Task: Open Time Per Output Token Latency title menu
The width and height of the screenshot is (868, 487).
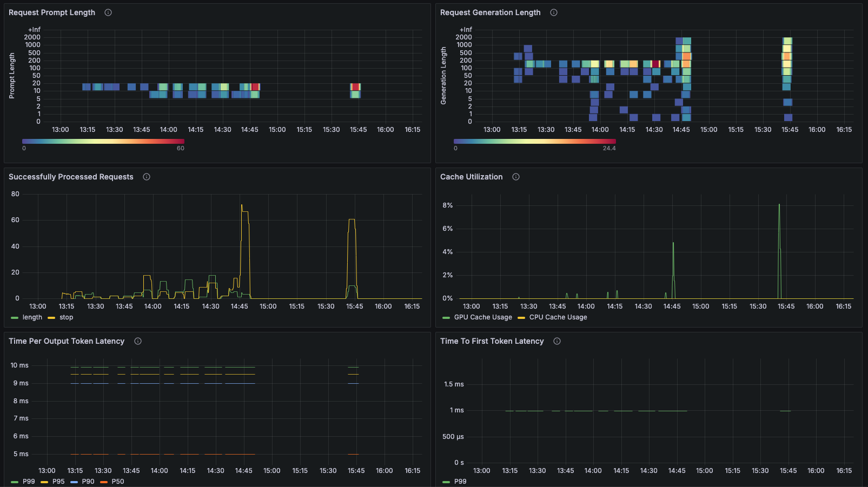Action: click(x=67, y=341)
